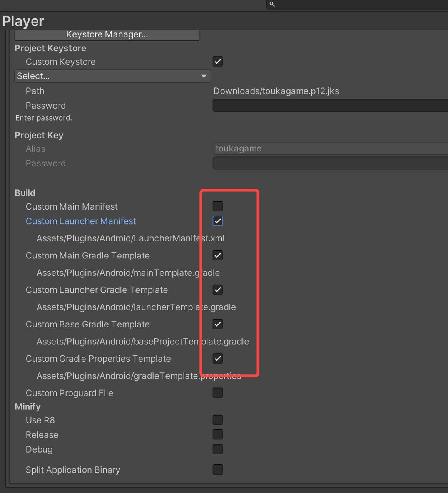Disable the Custom Launcher Manifest checkbox
Screen dimensions: 448x493
218,221
